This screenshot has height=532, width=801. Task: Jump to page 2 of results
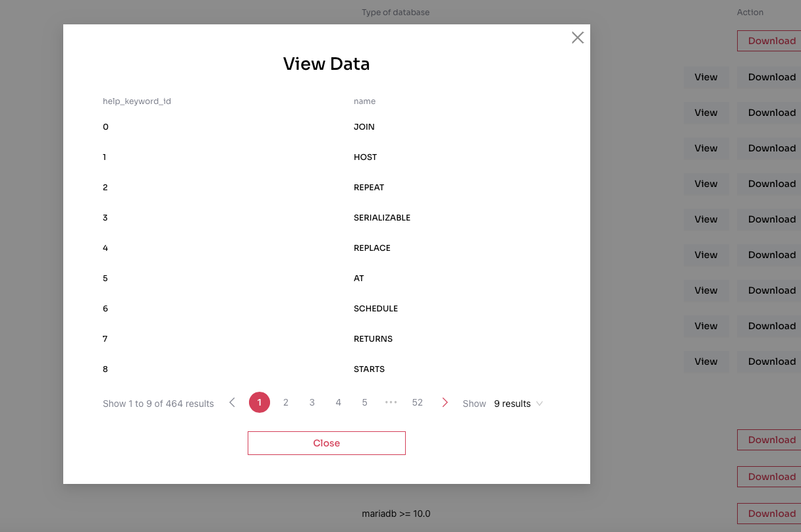tap(286, 402)
